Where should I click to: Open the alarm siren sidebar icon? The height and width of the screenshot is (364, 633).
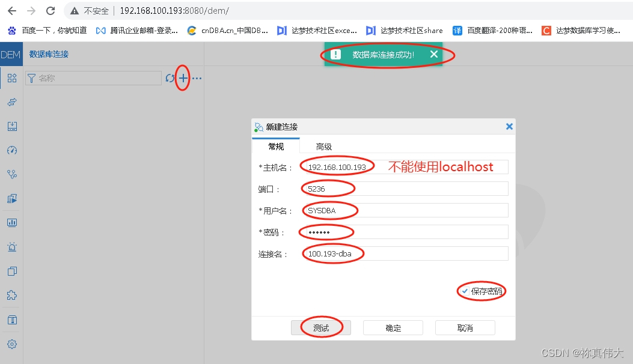[12, 247]
